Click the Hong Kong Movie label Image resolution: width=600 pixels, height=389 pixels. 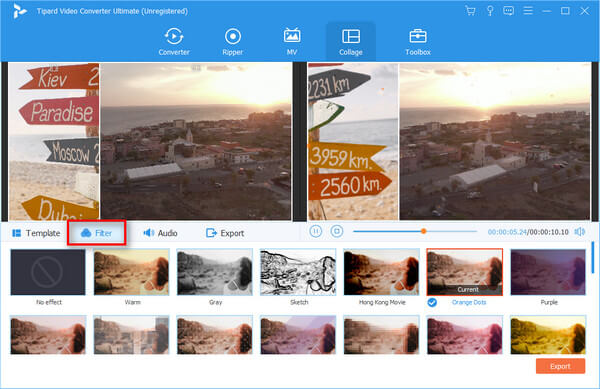tap(382, 302)
